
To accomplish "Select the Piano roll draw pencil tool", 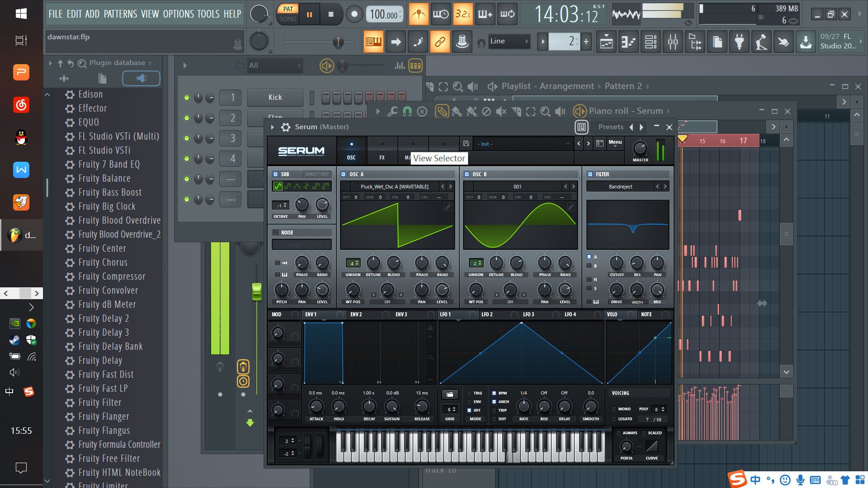I will tap(442, 111).
